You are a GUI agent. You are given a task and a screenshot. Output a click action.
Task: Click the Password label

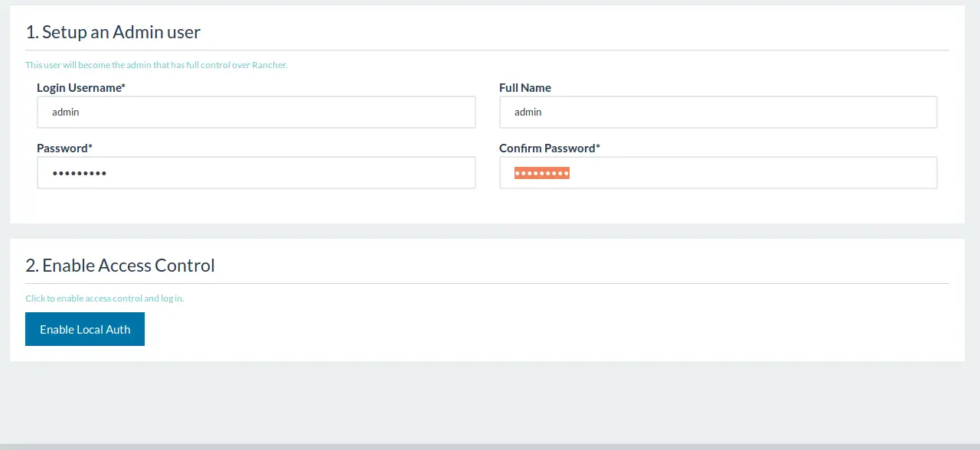[64, 148]
